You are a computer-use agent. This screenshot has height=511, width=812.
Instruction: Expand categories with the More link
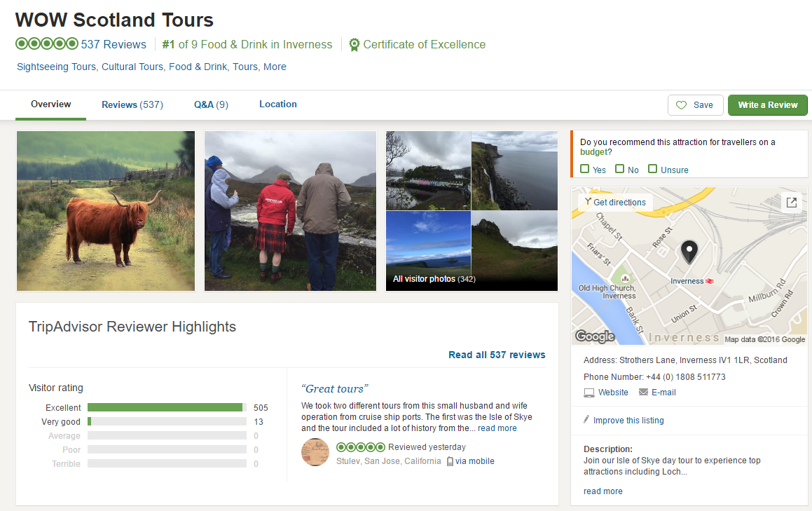[x=275, y=67]
